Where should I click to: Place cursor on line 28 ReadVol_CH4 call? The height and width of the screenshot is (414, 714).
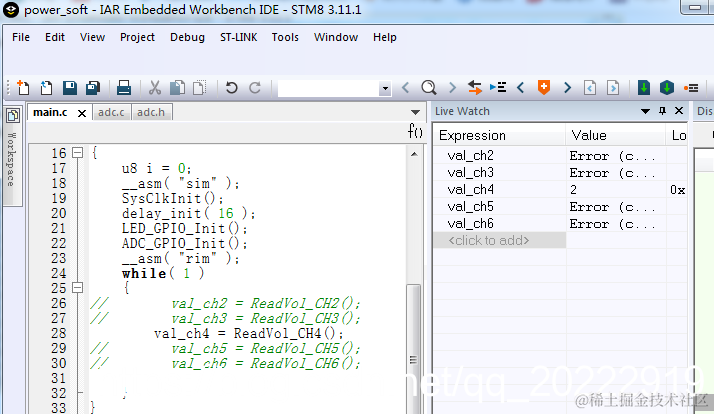click(288, 333)
